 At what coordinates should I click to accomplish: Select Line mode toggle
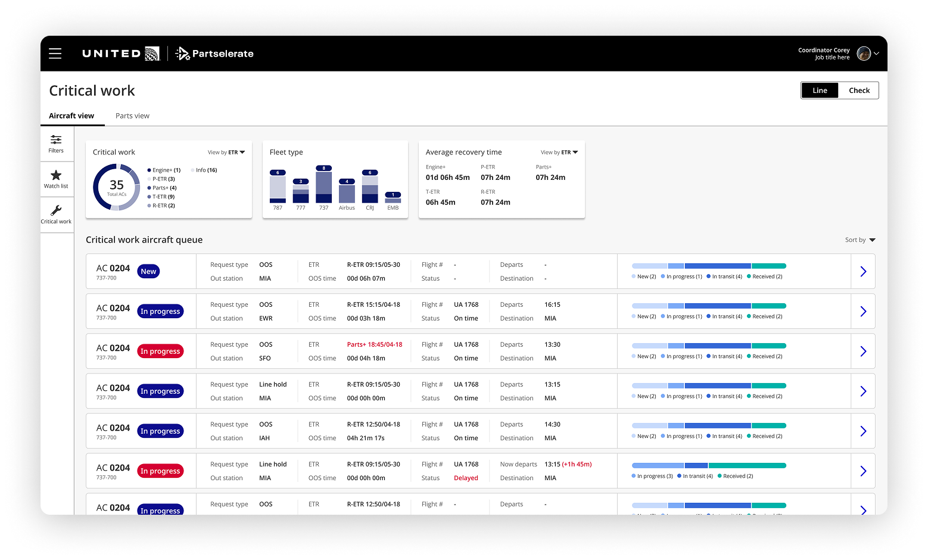pyautogui.click(x=820, y=90)
